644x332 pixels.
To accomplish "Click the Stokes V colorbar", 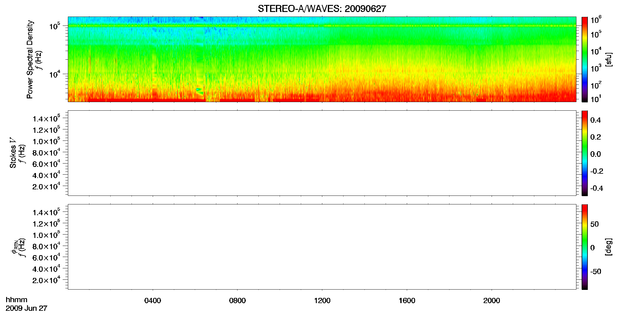I will [585, 153].
